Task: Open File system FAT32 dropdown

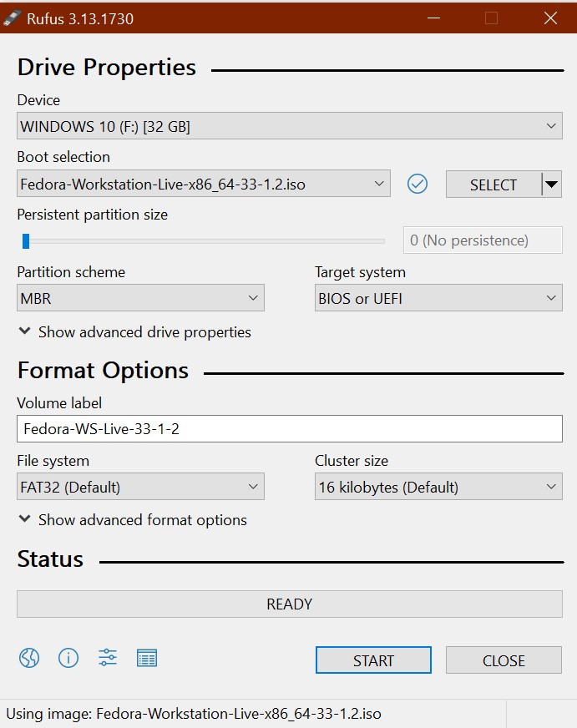Action: 140,487
